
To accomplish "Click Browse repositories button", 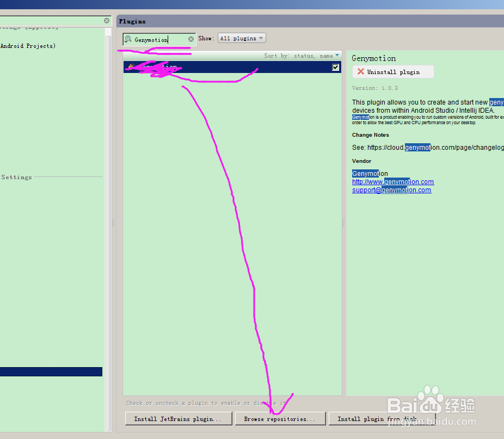I will 280,419.
